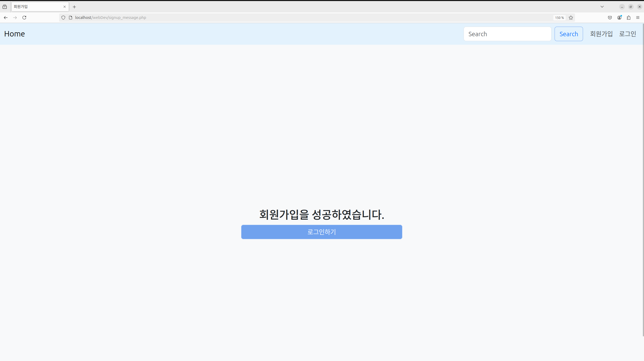644x361 pixels.
Task: Click the blue Search button
Action: (568, 34)
